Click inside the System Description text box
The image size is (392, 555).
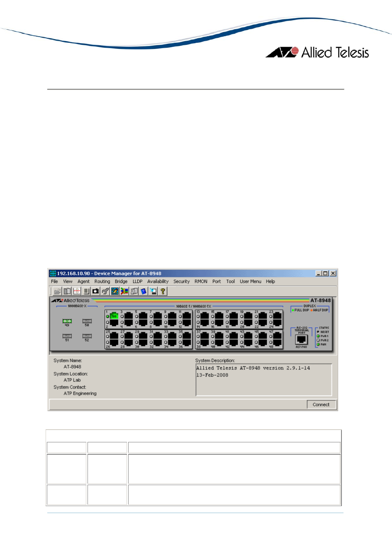pyautogui.click(x=264, y=380)
